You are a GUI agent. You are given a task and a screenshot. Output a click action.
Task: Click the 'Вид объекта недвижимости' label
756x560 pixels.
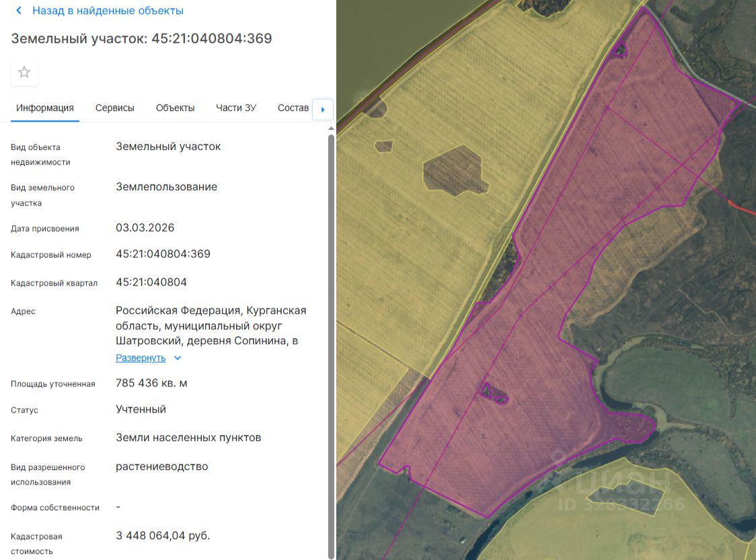click(x=40, y=155)
